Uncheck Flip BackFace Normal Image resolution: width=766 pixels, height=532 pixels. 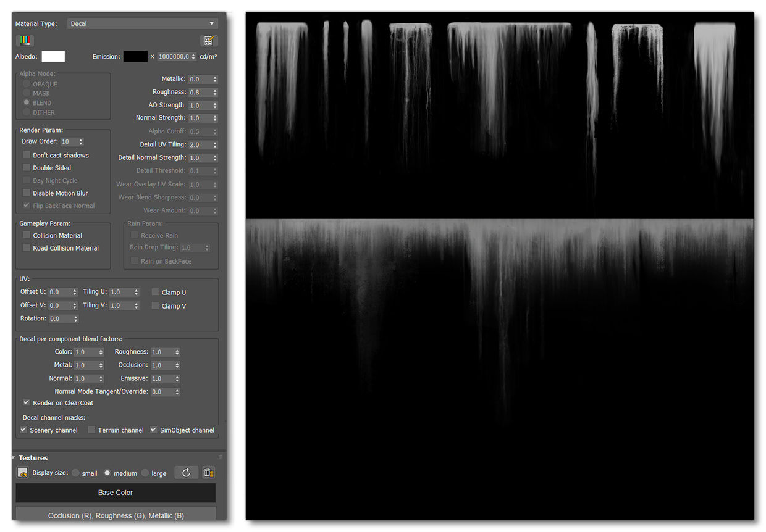(x=25, y=206)
